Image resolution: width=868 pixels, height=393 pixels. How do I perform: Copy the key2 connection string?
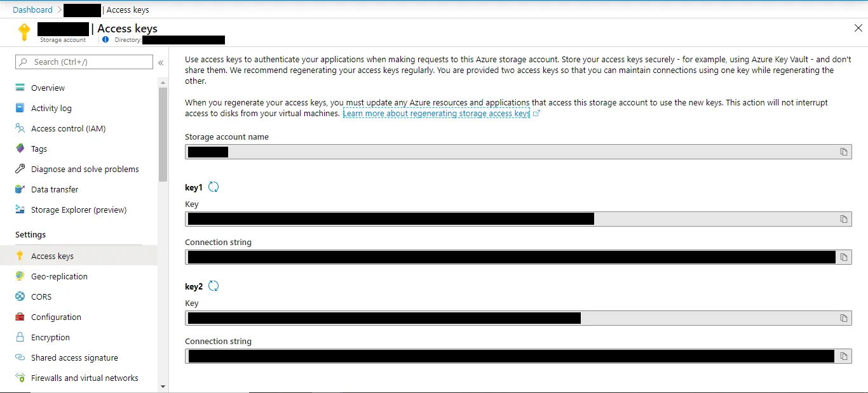[844, 356]
